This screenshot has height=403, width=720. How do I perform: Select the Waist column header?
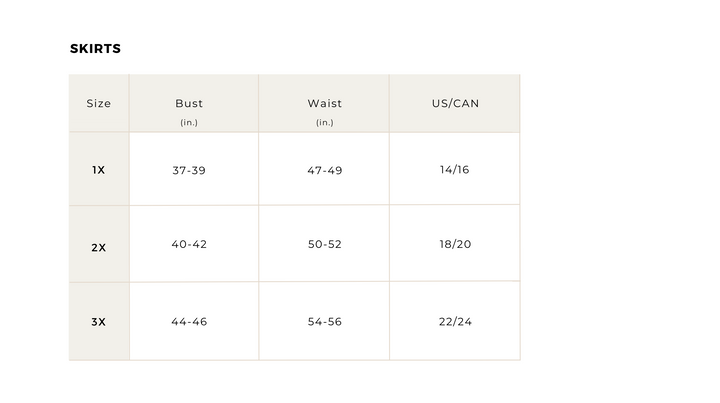[325, 104]
